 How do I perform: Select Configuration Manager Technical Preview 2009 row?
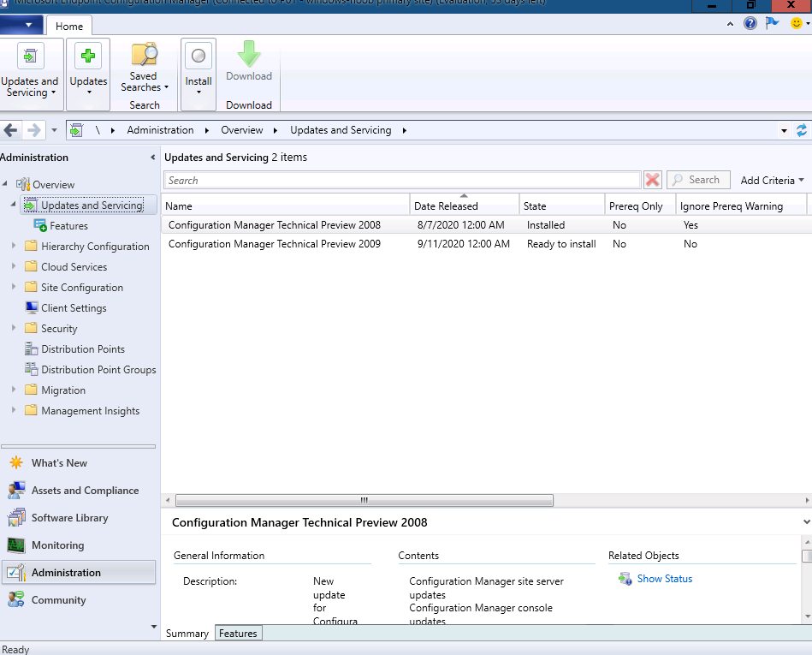[486, 243]
